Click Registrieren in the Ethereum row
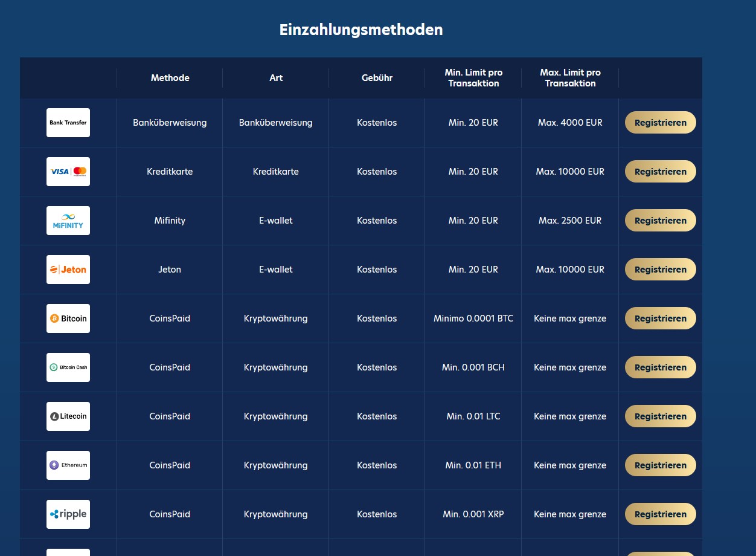Image resolution: width=756 pixels, height=556 pixels. click(661, 465)
